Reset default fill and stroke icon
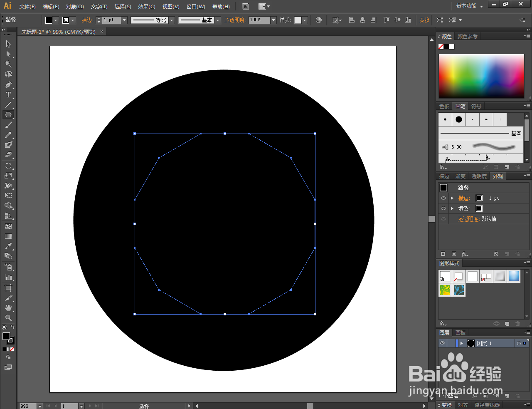Image resolution: width=532 pixels, height=409 pixels. [x=4, y=327]
